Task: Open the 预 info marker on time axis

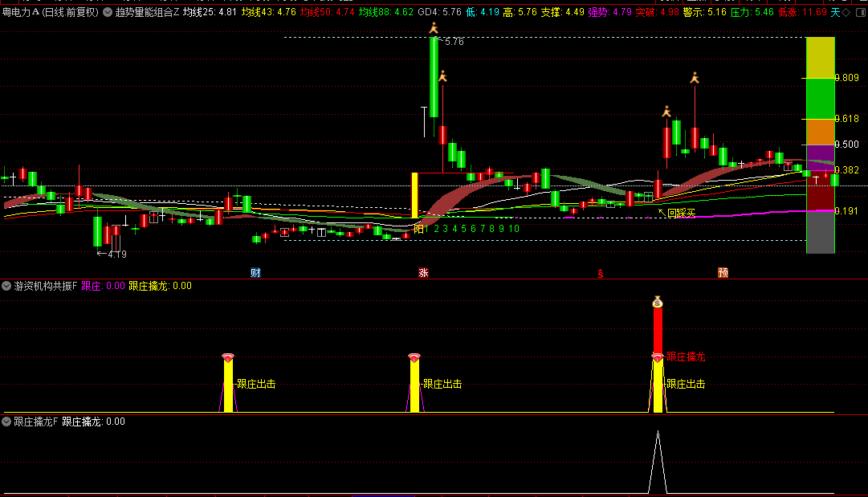Action: pyautogui.click(x=723, y=273)
